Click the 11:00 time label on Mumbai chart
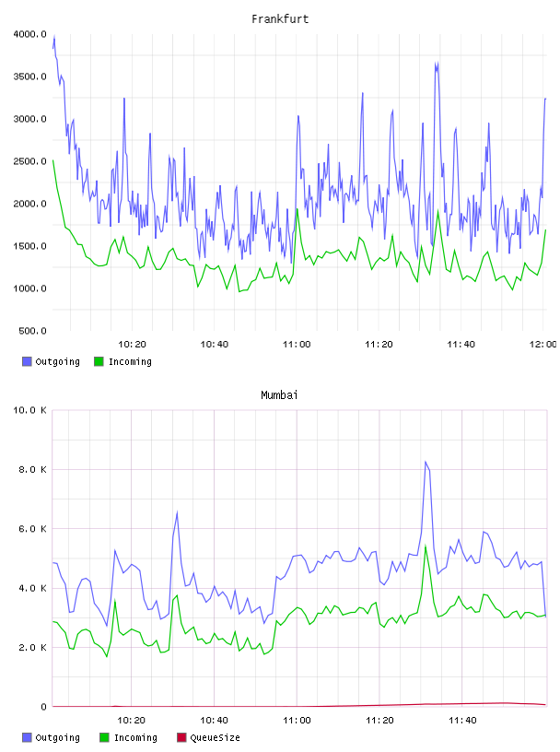 tap(297, 721)
